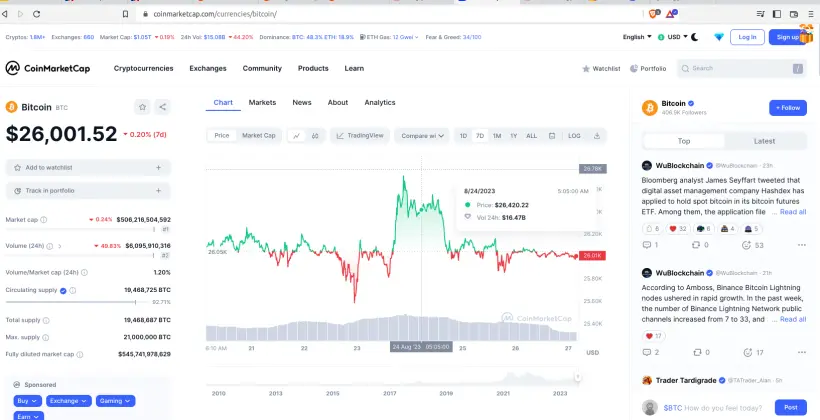Click heart reaction with 17 count

(653, 336)
